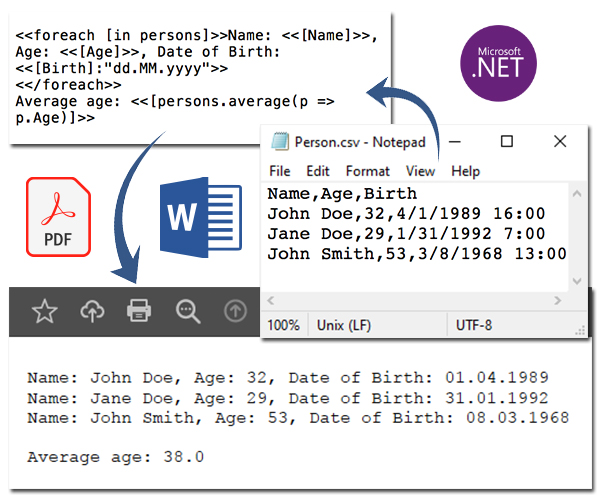Click the print icon in PDF toolbar
The width and height of the screenshot is (600, 500).
(139, 312)
